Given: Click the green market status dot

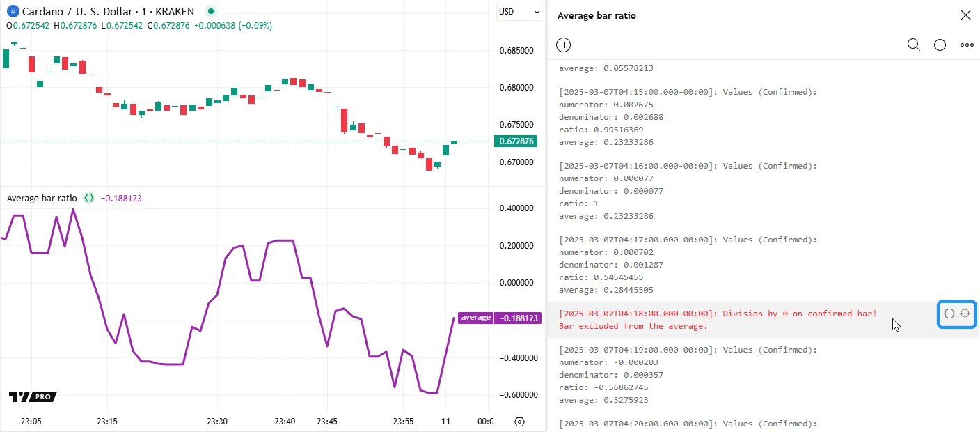Looking at the screenshot, I should coord(212,12).
